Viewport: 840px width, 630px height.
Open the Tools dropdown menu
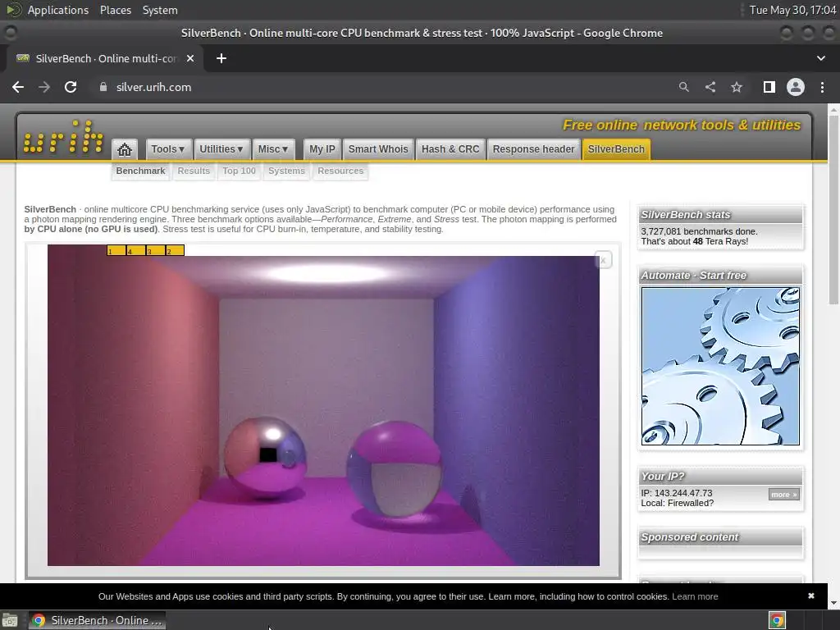(167, 149)
